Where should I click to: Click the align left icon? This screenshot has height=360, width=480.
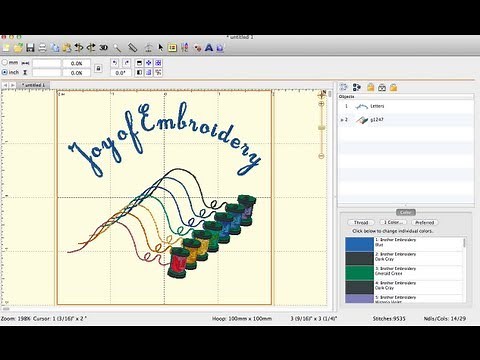tap(139, 72)
